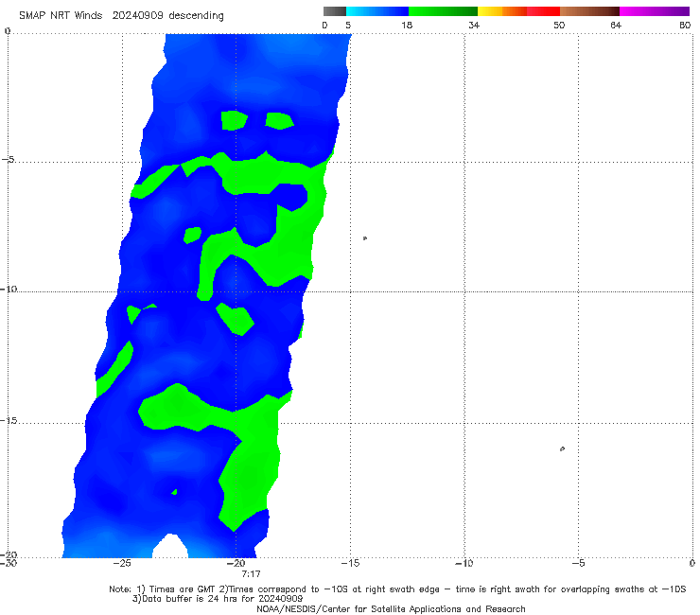The height and width of the screenshot is (615, 700).
Task: Click the brown 50-64 segment of the color bar
Action: [589, 11]
